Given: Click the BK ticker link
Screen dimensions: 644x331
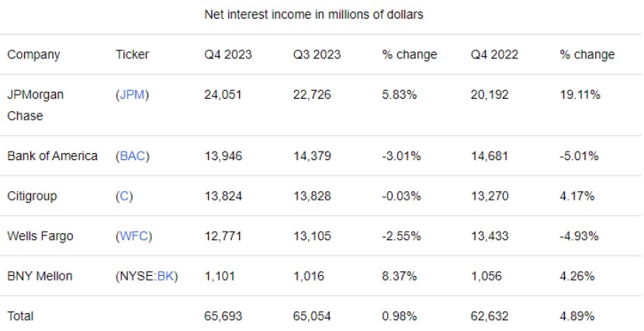Looking at the screenshot, I should tap(165, 277).
